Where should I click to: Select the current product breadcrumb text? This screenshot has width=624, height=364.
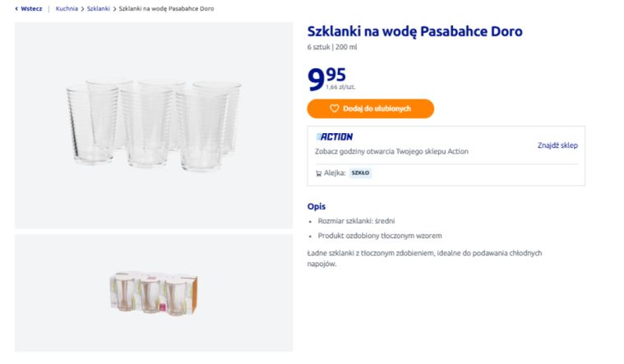coord(166,8)
